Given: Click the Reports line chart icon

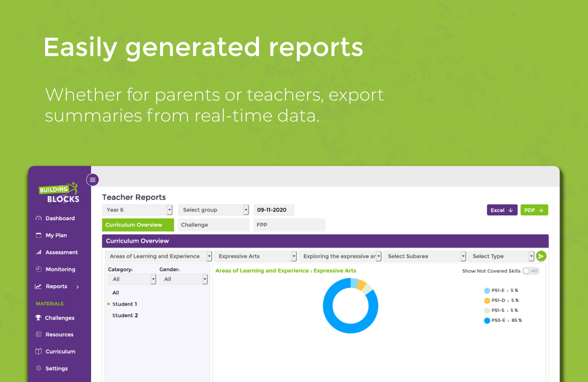Looking at the screenshot, I should pyautogui.click(x=38, y=286).
